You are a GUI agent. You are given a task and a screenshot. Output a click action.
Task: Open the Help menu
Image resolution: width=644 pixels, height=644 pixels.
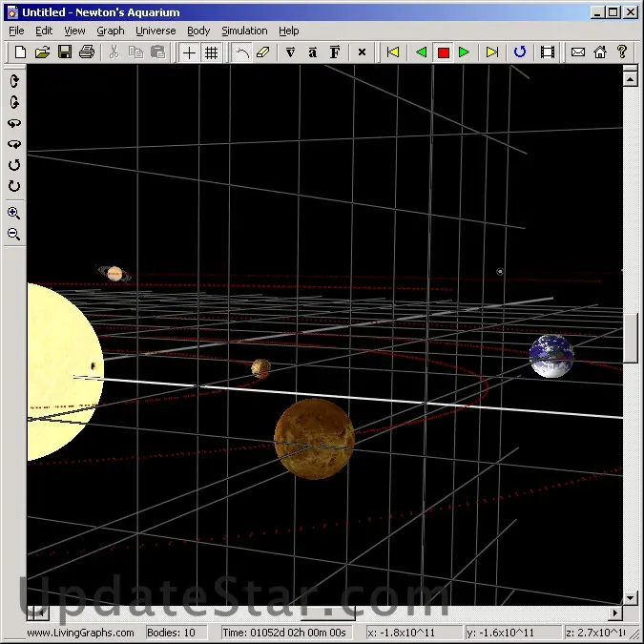(289, 31)
